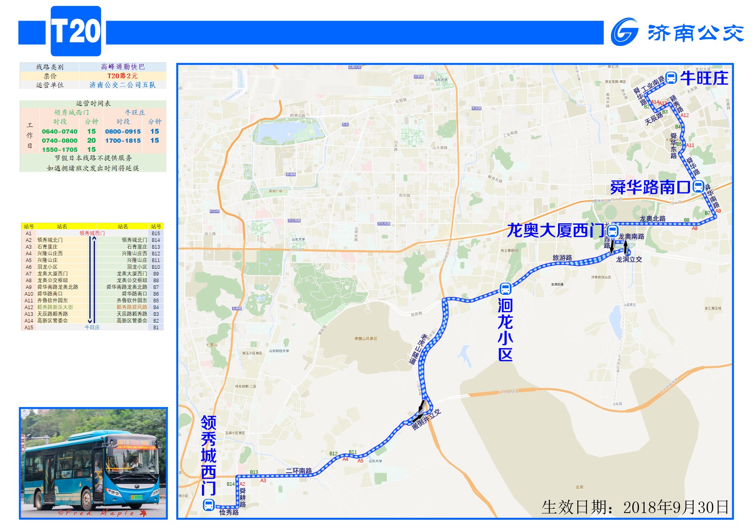
Task: Click the 领秀城西门 row A1 in station table
Action: click(92, 233)
